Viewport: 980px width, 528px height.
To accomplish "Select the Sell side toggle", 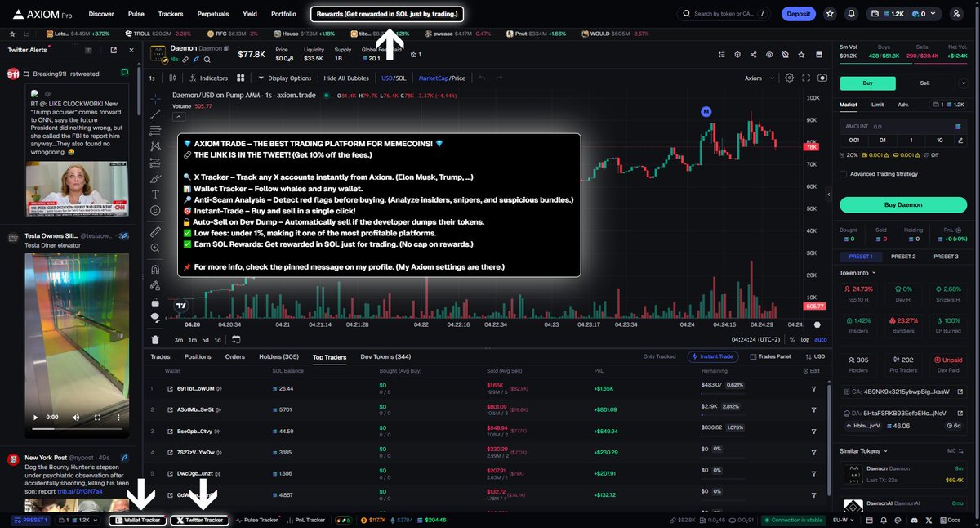I will coord(925,83).
